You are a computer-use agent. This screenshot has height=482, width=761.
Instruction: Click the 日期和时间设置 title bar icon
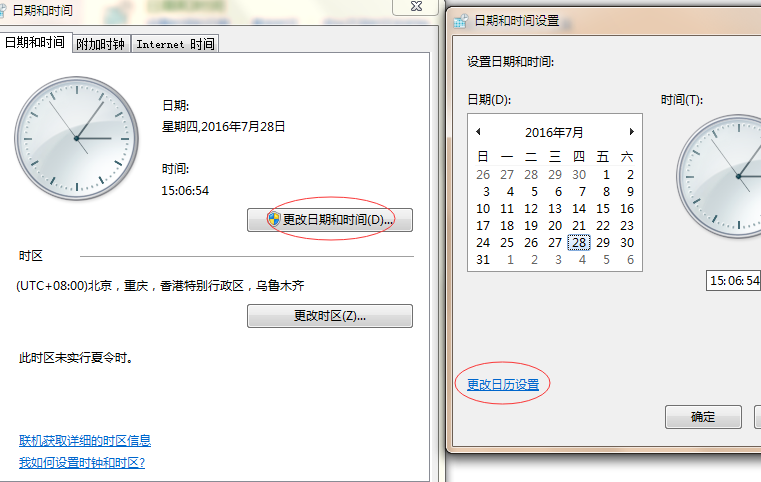[x=461, y=21]
